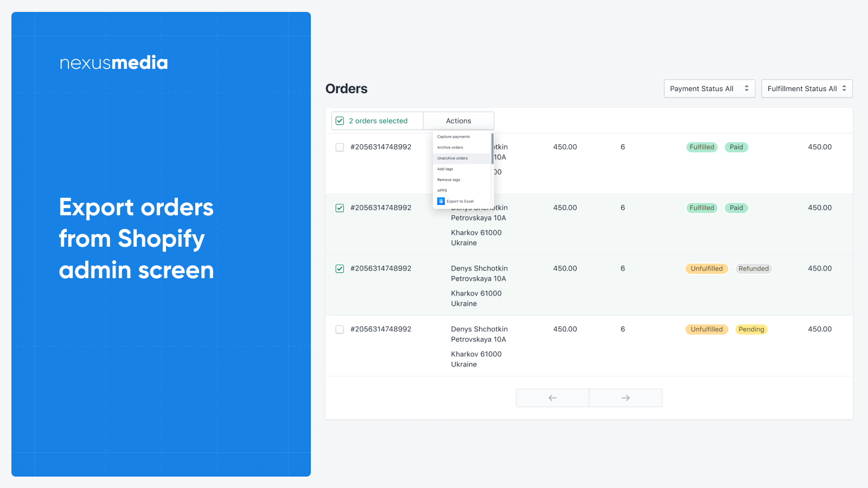The image size is (868, 488).
Task: Open the Fulfillment Status All dropdown
Action: tap(807, 88)
